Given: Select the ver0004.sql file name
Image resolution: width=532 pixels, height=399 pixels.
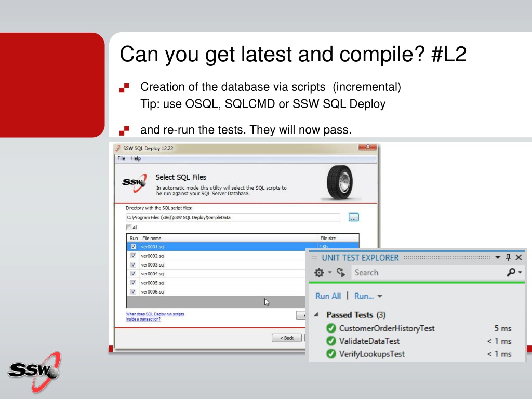Looking at the screenshot, I should (x=153, y=274).
